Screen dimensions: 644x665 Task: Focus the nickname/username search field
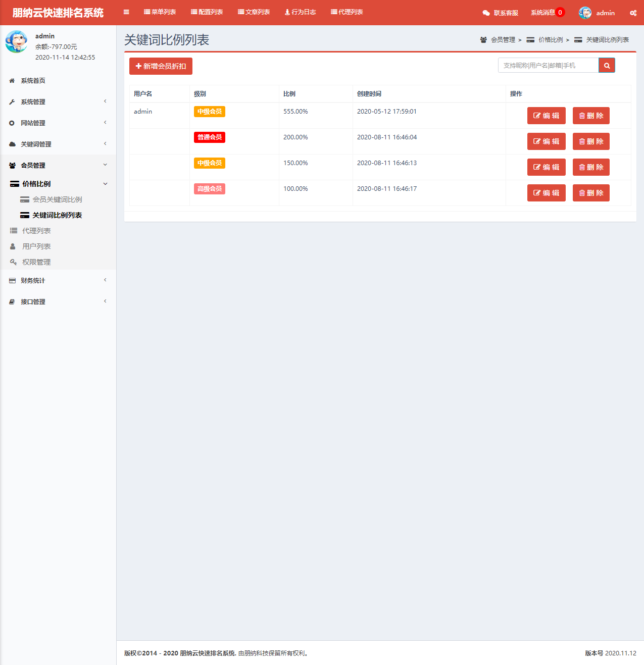tap(548, 65)
